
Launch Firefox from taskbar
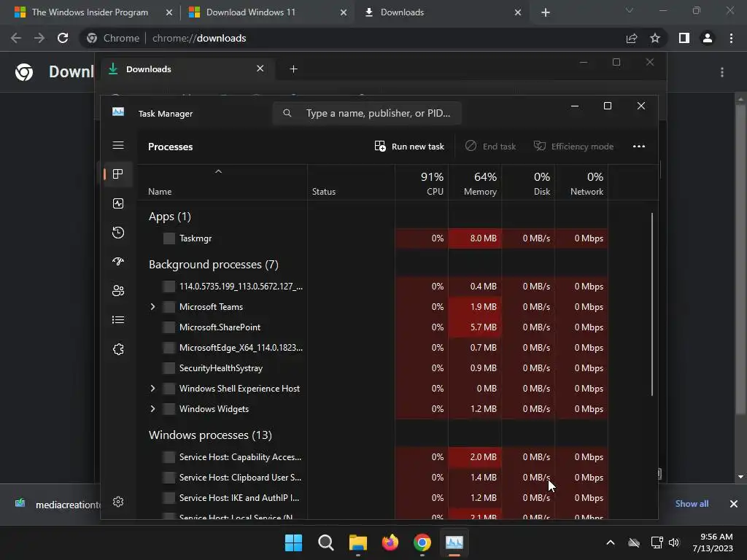tap(390, 542)
